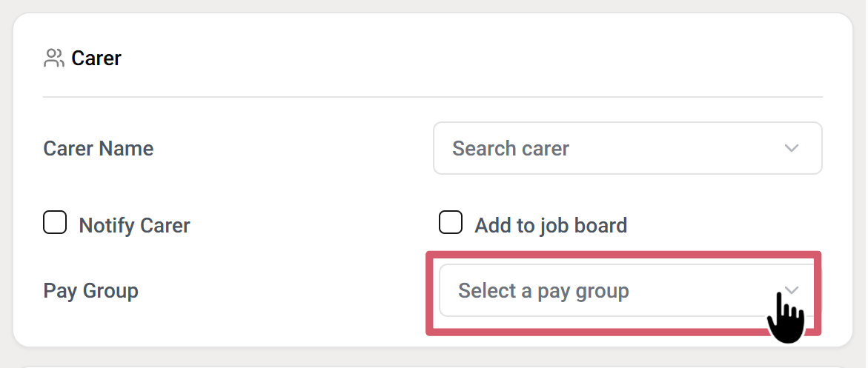The height and width of the screenshot is (368, 868).
Task: Click the Add to job board label text
Action: pyautogui.click(x=551, y=225)
